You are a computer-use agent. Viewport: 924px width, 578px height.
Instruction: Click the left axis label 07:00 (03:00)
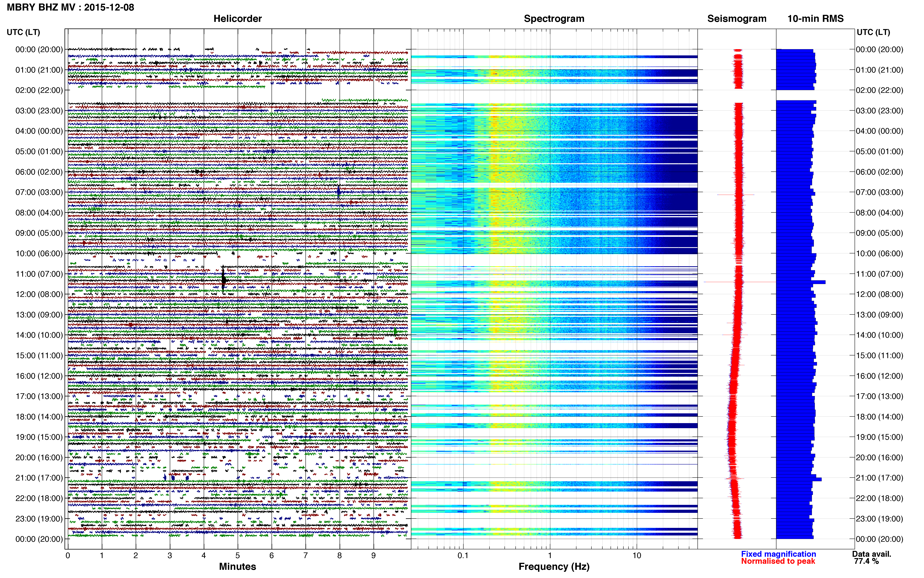pyautogui.click(x=39, y=192)
